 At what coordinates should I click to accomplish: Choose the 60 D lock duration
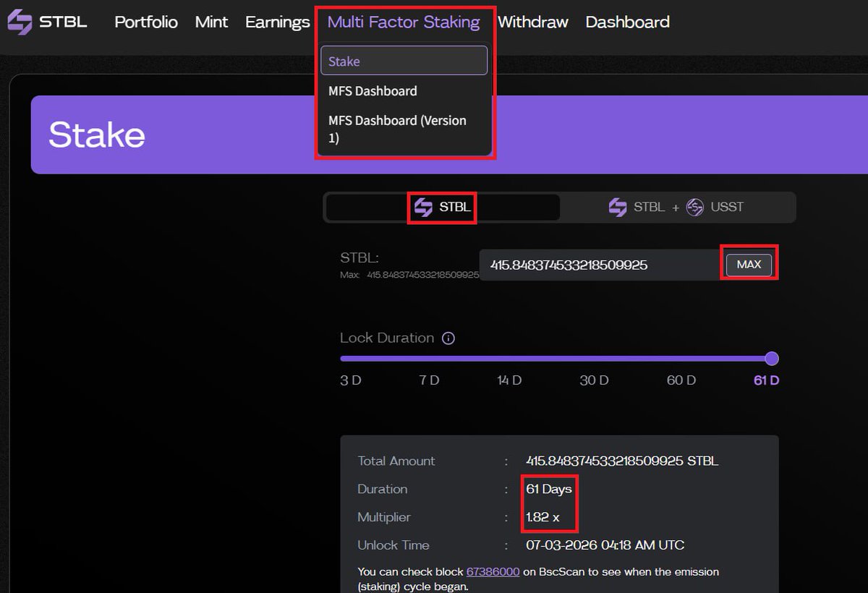681,380
